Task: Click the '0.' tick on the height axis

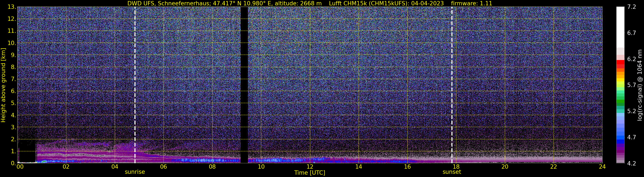Action: coord(13,163)
